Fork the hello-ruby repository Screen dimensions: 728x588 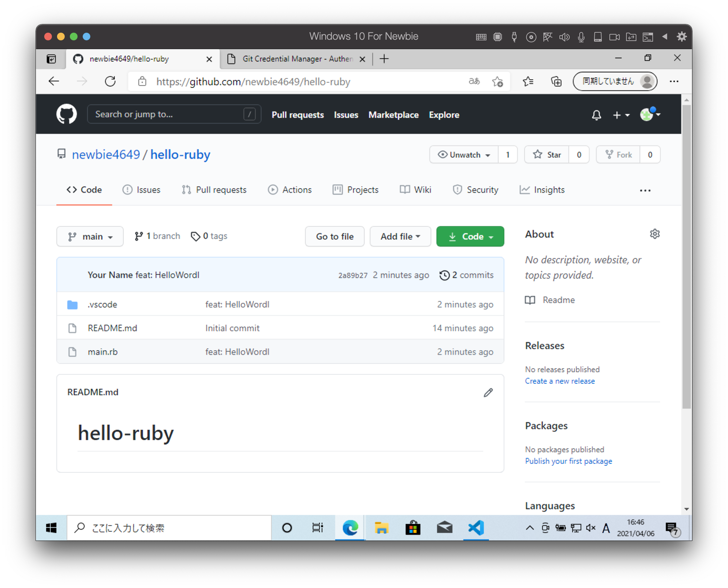(x=618, y=154)
